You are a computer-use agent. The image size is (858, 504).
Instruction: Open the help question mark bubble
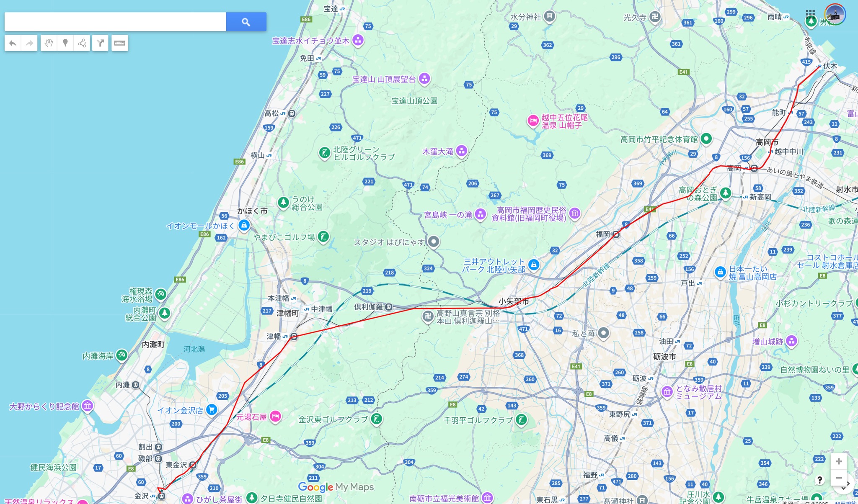point(819,480)
